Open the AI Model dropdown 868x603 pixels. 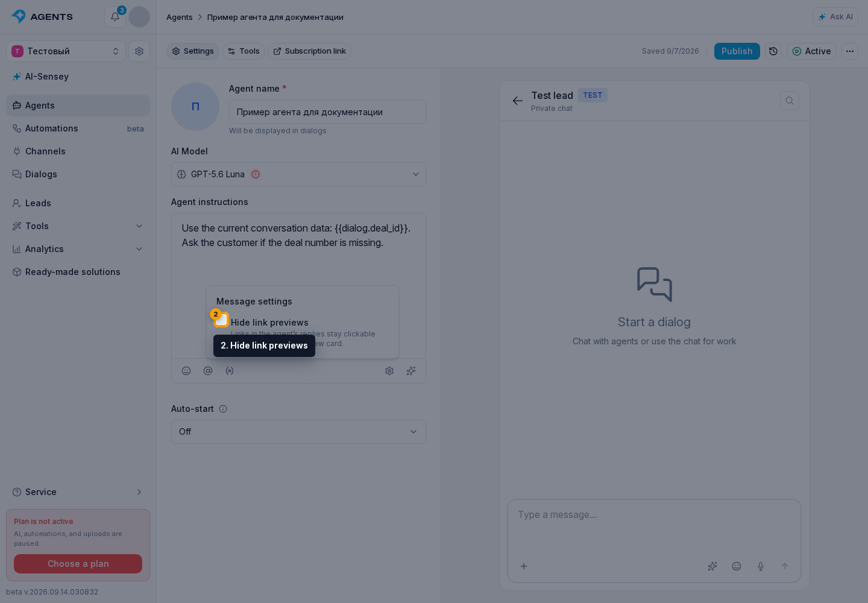pyautogui.click(x=298, y=174)
